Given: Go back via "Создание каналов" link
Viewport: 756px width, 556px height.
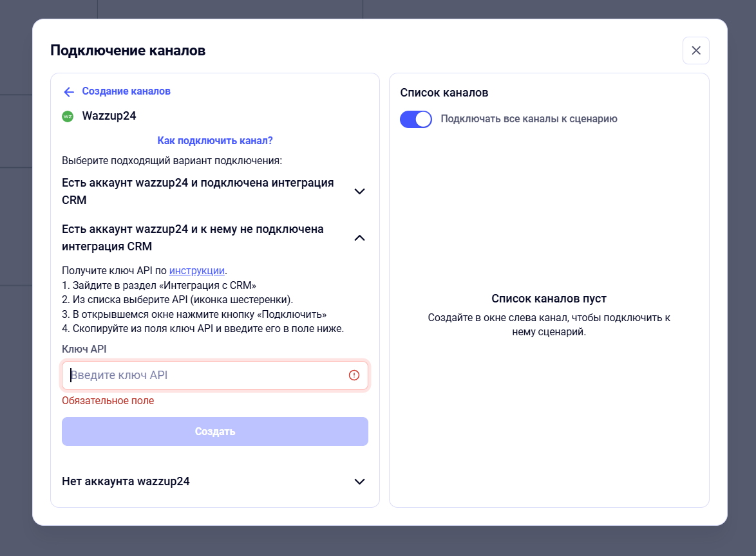Looking at the screenshot, I should 126,91.
